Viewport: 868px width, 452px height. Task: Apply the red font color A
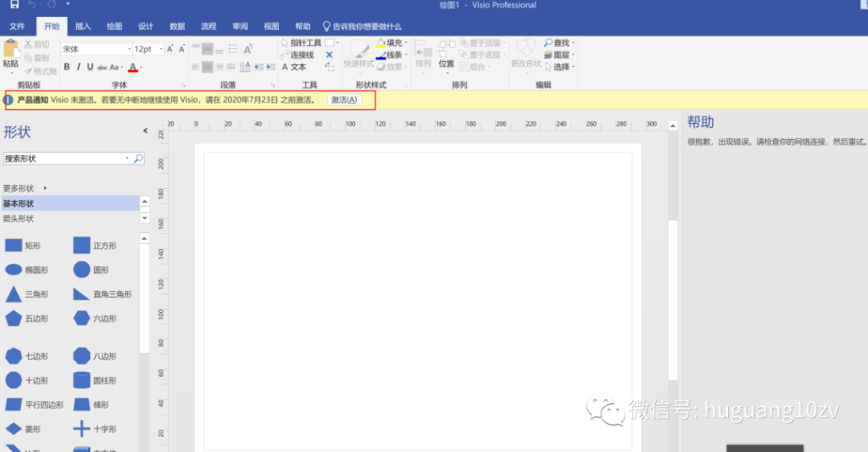[132, 67]
